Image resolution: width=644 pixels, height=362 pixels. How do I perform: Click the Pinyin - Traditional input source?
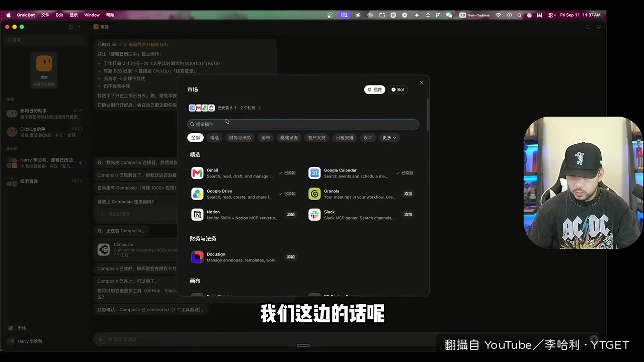475,15
